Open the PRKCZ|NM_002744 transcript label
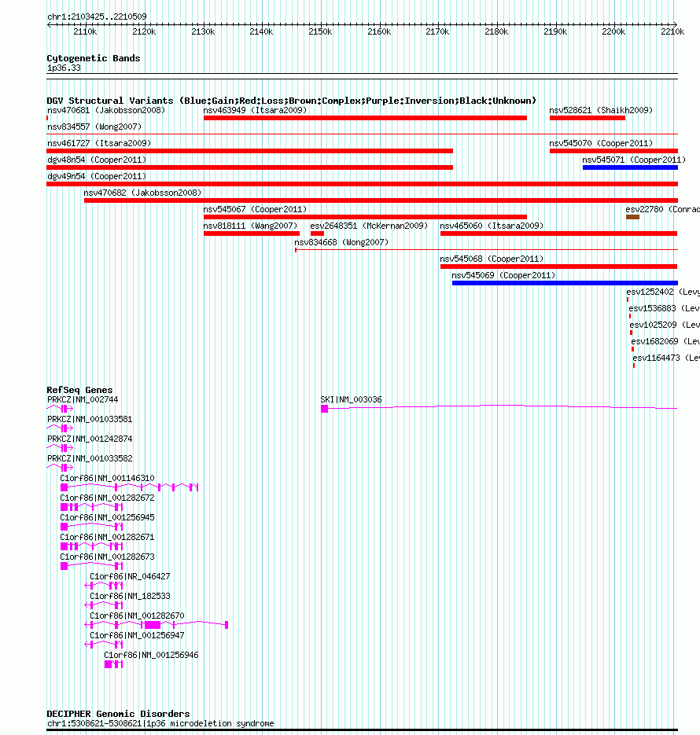The height and width of the screenshot is (735, 700). pyautogui.click(x=83, y=399)
